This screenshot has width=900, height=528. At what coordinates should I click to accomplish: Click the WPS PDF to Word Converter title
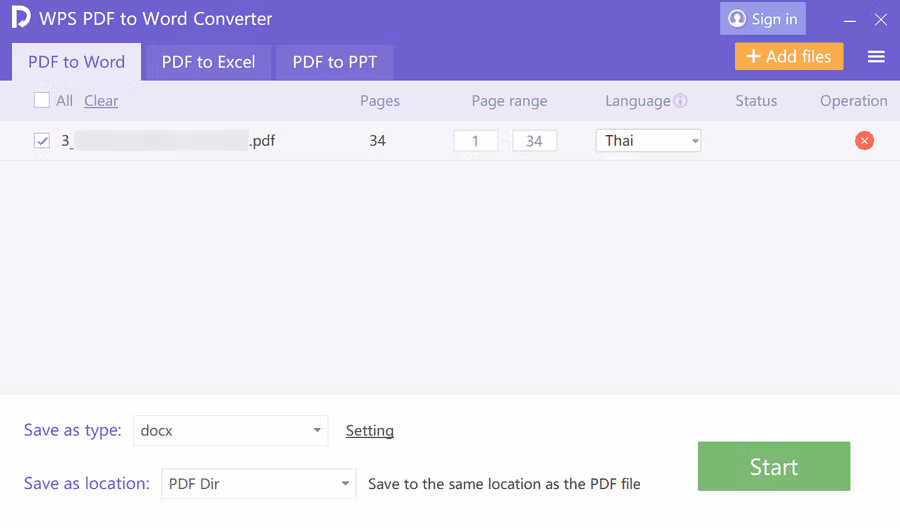click(x=156, y=18)
